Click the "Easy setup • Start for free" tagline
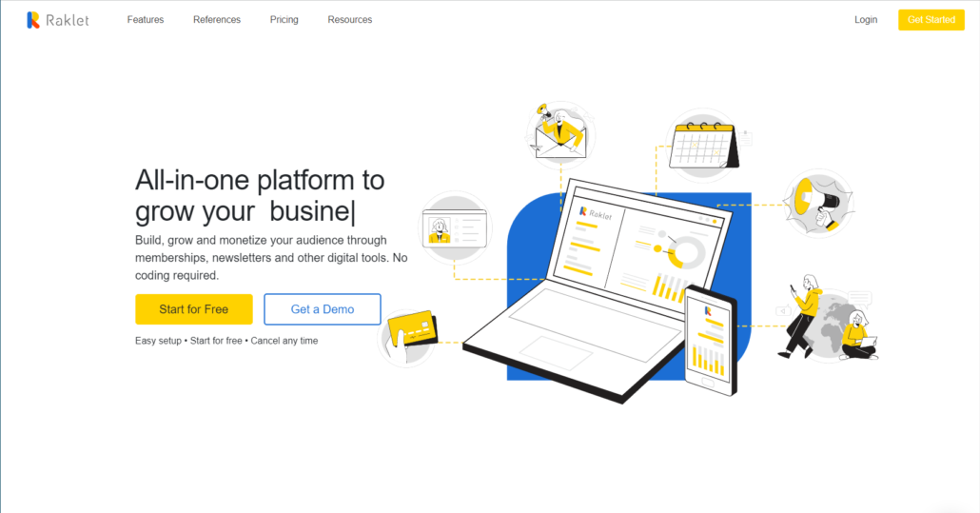The height and width of the screenshot is (513, 980). 226,341
